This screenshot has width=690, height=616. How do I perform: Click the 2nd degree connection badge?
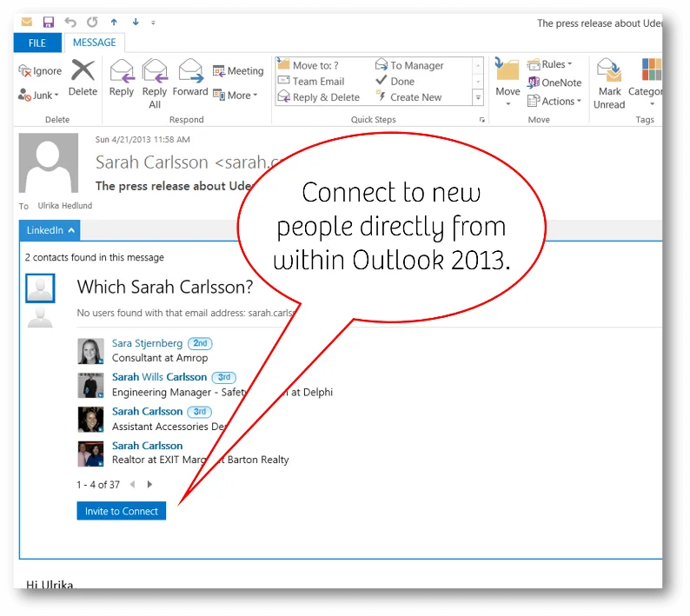pyautogui.click(x=200, y=343)
